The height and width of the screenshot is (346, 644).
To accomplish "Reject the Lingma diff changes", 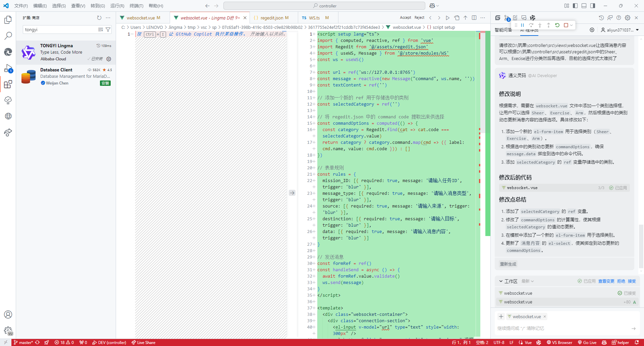I will click(419, 18).
